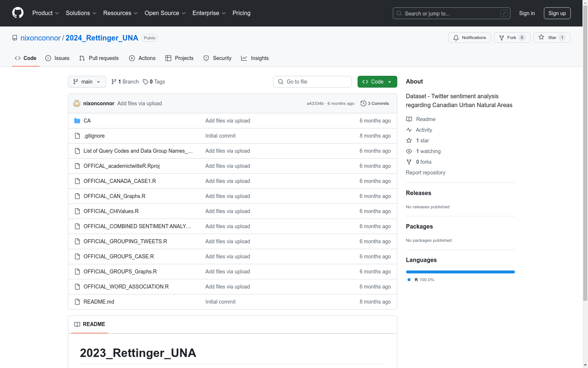Select the Security tab
The image size is (588, 368).
(218, 58)
